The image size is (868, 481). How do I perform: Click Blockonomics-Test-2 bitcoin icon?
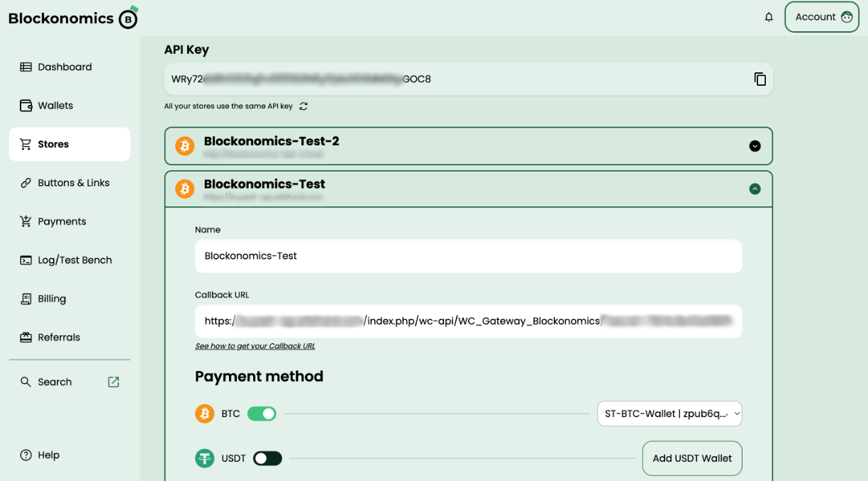click(x=185, y=146)
